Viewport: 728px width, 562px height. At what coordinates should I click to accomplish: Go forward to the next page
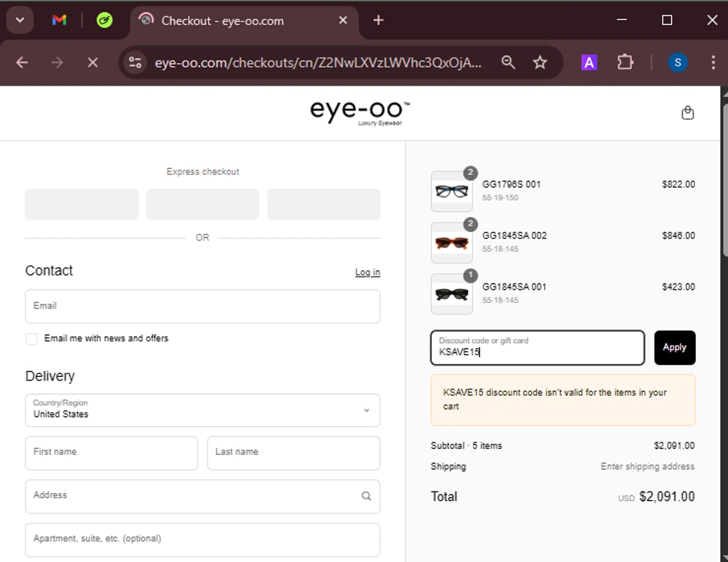[x=57, y=63]
